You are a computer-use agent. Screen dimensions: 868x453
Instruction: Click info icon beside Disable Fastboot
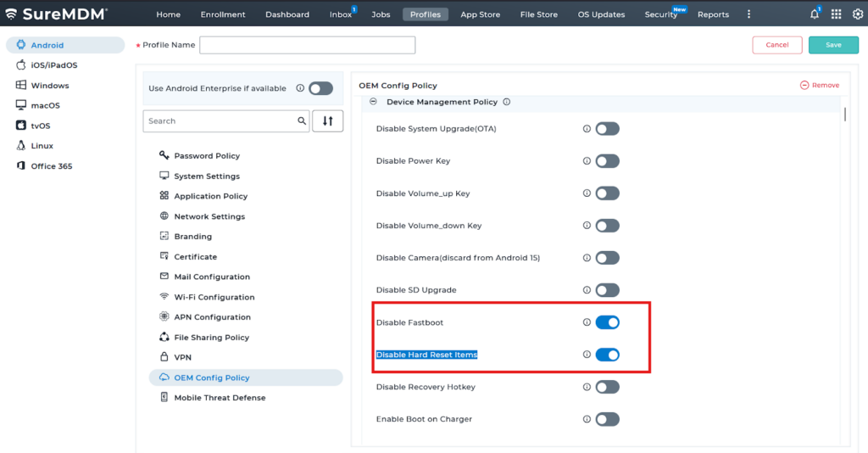click(x=587, y=322)
